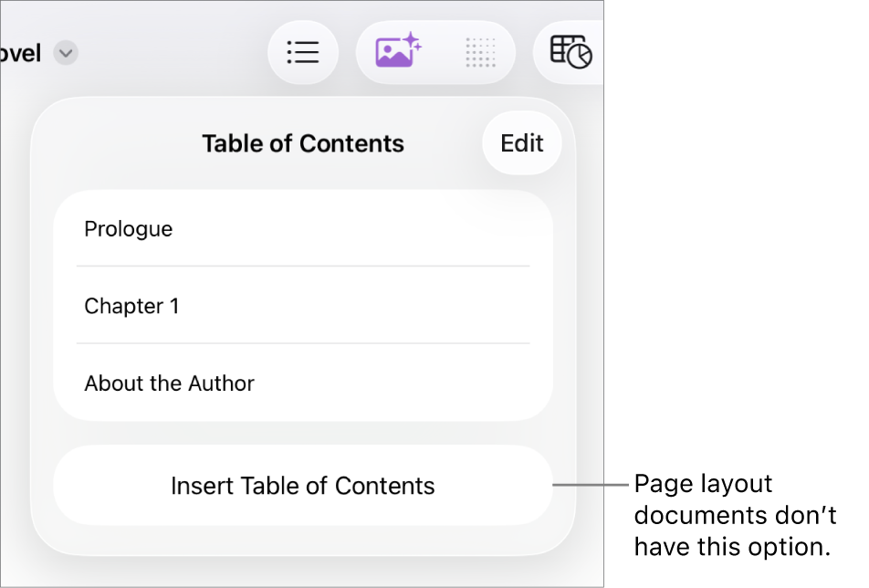Click the Table of Contents heading

(303, 142)
